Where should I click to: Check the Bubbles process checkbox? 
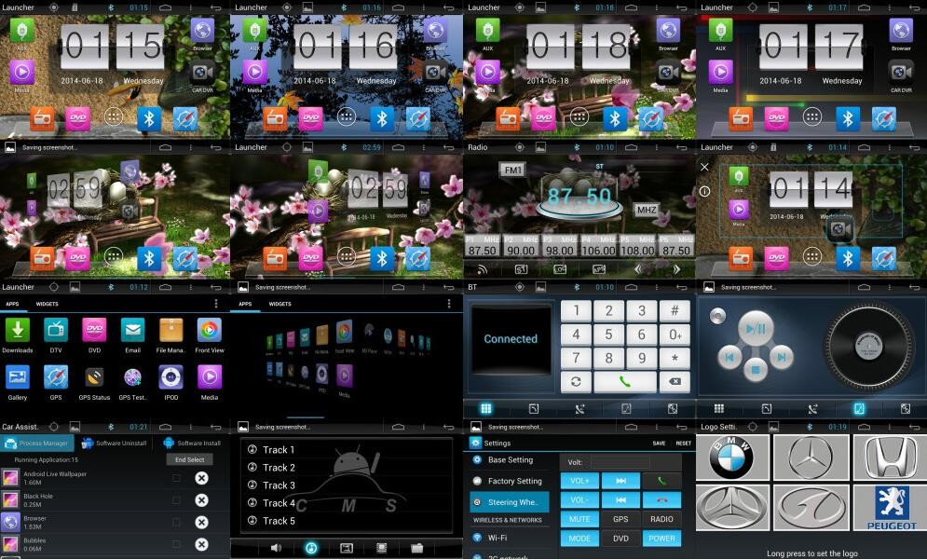click(176, 544)
